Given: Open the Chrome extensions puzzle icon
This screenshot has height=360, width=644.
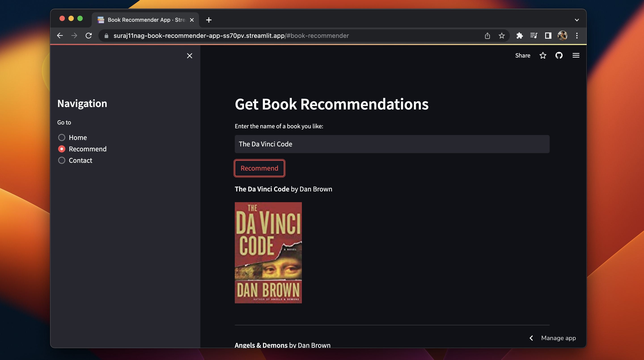Looking at the screenshot, I should (519, 36).
